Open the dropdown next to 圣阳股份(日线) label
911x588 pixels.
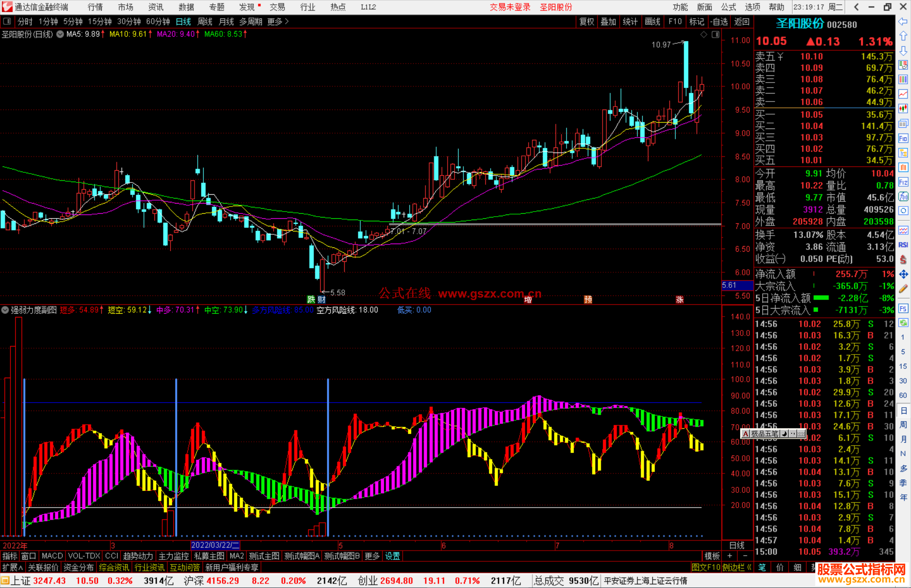coord(60,35)
